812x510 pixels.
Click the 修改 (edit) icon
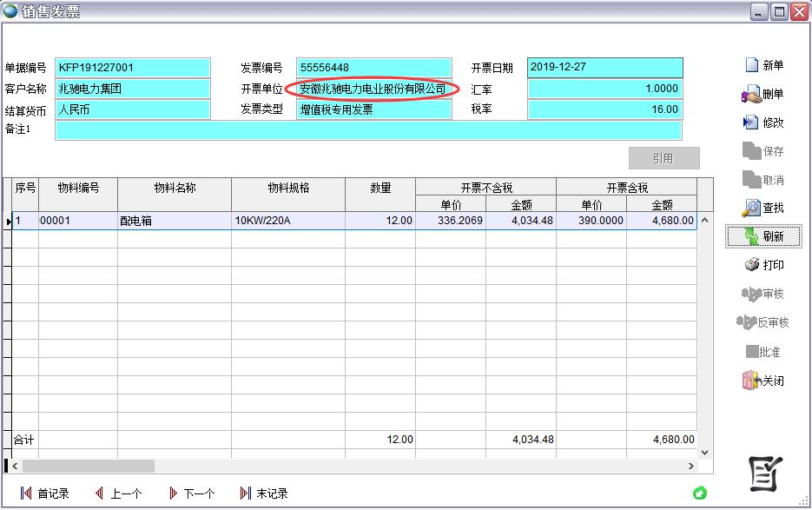click(752, 123)
